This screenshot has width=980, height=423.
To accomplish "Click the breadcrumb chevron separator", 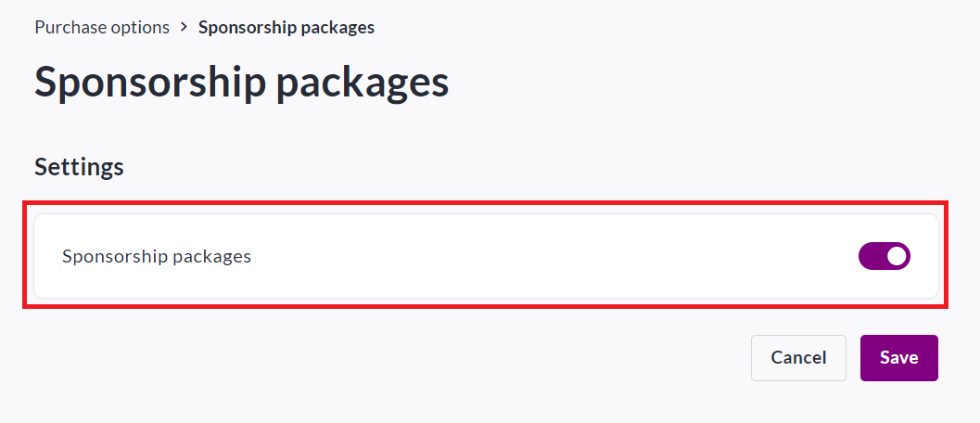I will pos(184,27).
